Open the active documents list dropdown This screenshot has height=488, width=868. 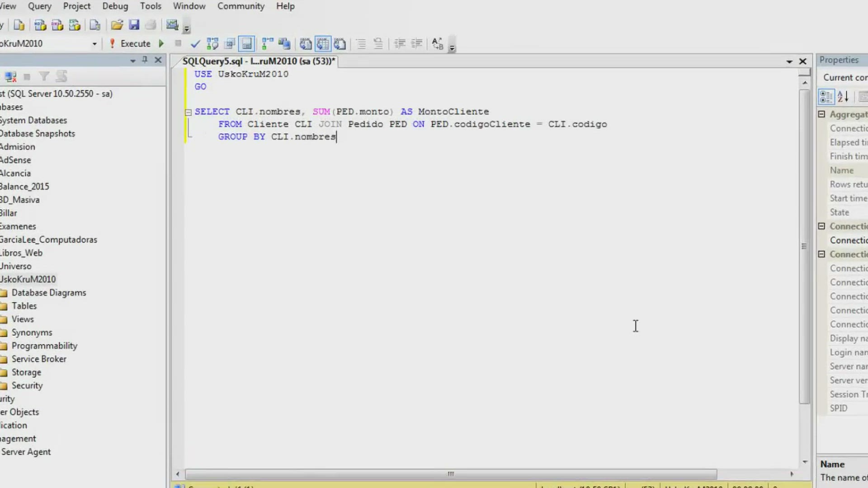point(789,61)
